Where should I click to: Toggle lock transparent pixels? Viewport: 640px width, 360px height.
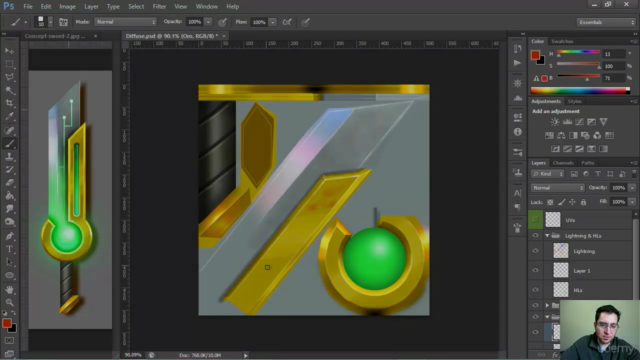coord(550,202)
